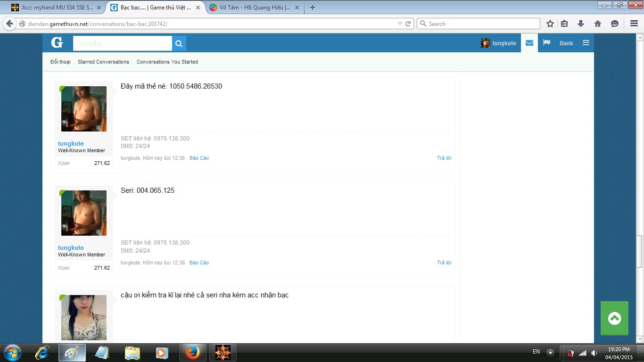The height and width of the screenshot is (362, 644).
Task: Open the Firefox hamburger menu
Action: (634, 24)
